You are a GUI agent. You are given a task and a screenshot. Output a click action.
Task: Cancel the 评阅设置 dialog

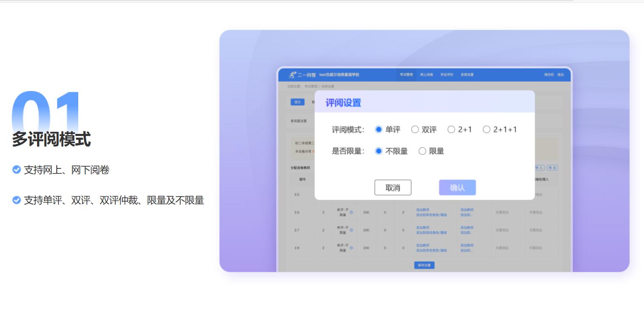click(x=393, y=187)
